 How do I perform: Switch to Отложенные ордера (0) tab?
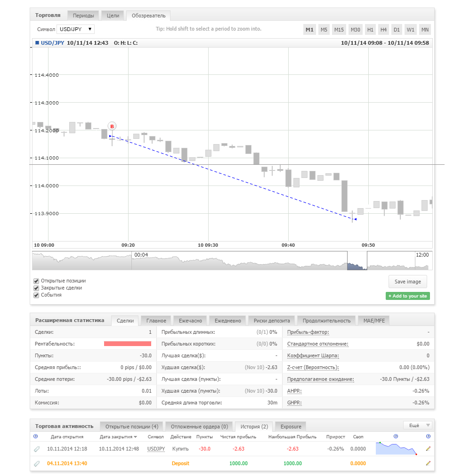pyautogui.click(x=199, y=427)
